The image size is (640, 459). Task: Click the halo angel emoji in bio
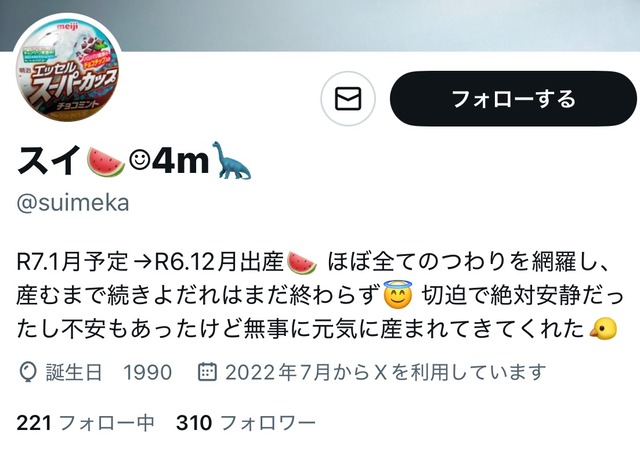[398, 294]
